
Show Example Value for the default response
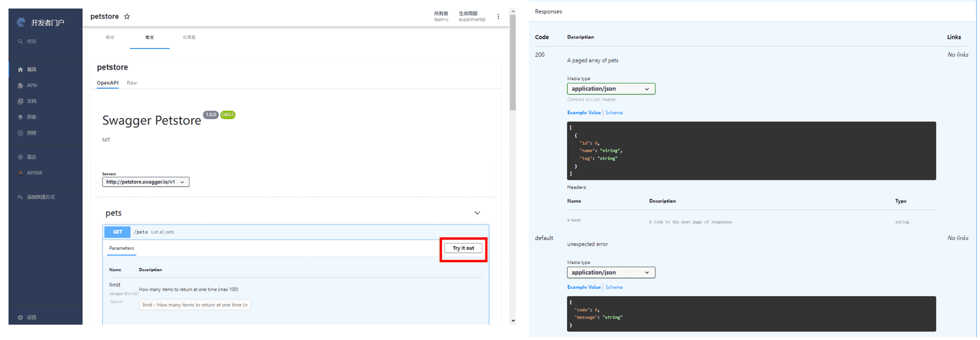pos(584,287)
